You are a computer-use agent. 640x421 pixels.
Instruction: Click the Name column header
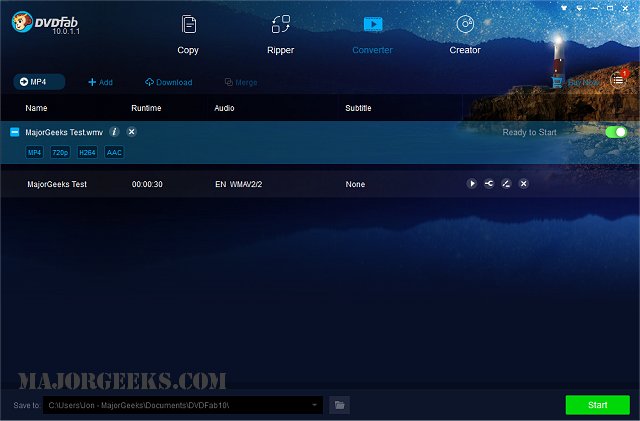pyautogui.click(x=36, y=108)
